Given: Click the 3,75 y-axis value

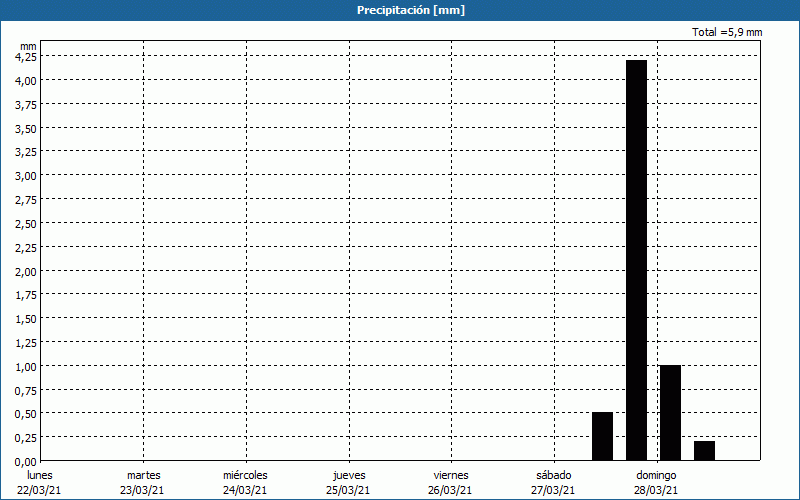Looking at the screenshot, I should pos(26,105).
